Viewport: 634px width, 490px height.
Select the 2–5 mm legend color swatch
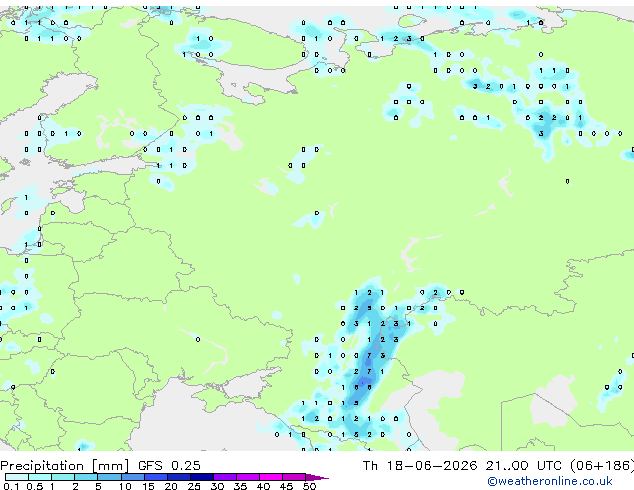pos(86,477)
